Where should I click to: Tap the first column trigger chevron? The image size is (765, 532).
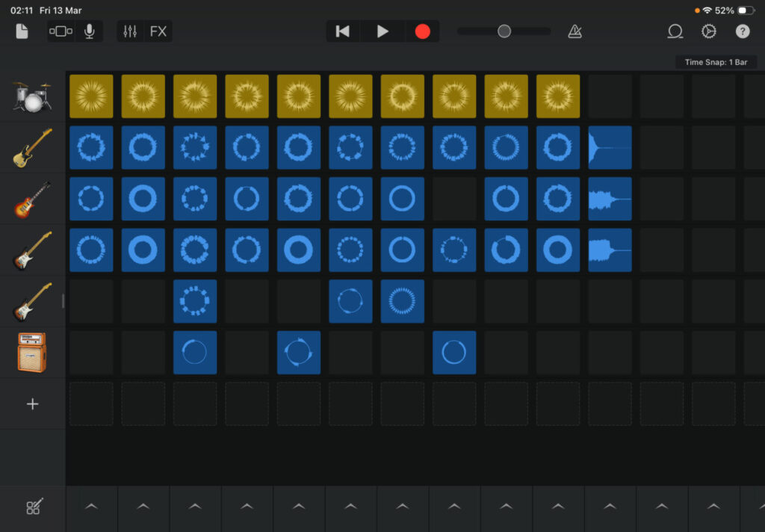(x=91, y=507)
